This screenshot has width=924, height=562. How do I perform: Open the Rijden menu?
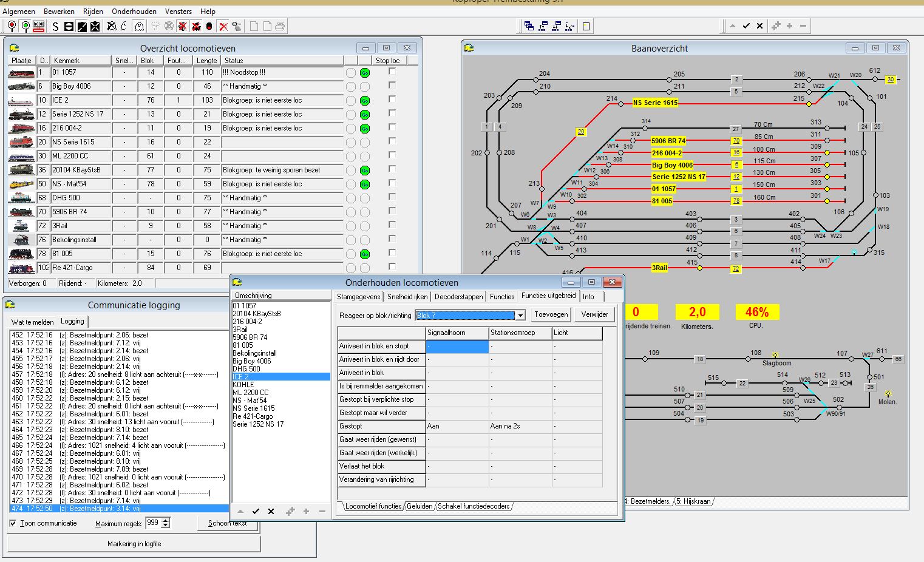click(x=93, y=12)
